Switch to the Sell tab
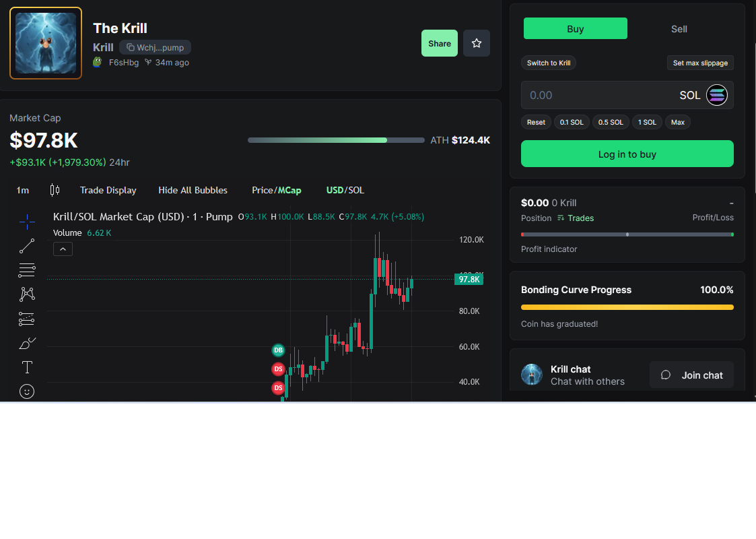The width and height of the screenshot is (756, 539). pos(679,29)
